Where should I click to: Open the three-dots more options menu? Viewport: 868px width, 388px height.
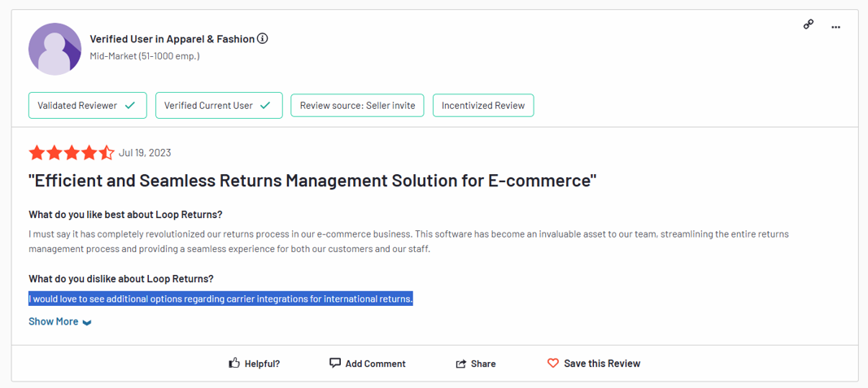(836, 27)
